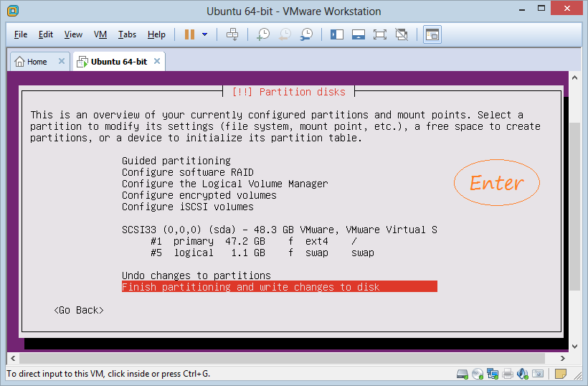Click revert to snapshot icon
Viewport: 588px width, 386px height.
[285, 34]
